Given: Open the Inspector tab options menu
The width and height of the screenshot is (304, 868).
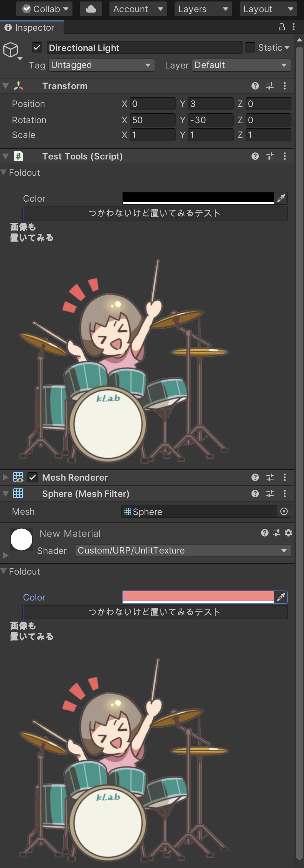Looking at the screenshot, I should click(x=294, y=27).
